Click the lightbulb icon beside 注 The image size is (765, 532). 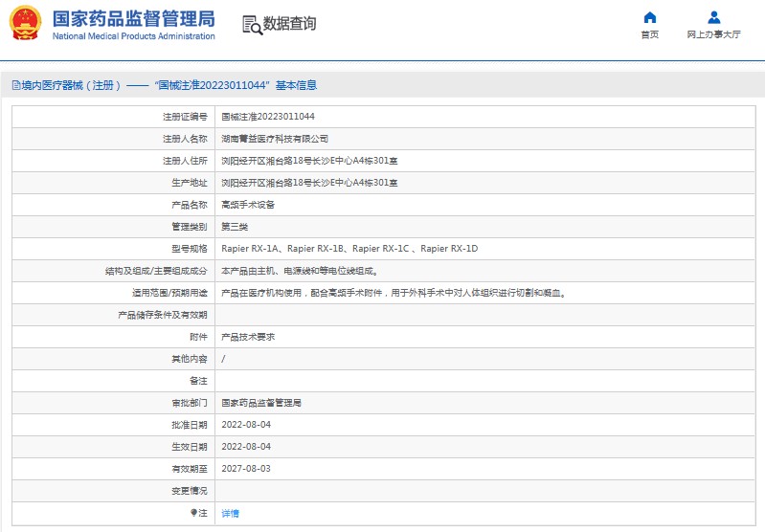click(x=193, y=513)
